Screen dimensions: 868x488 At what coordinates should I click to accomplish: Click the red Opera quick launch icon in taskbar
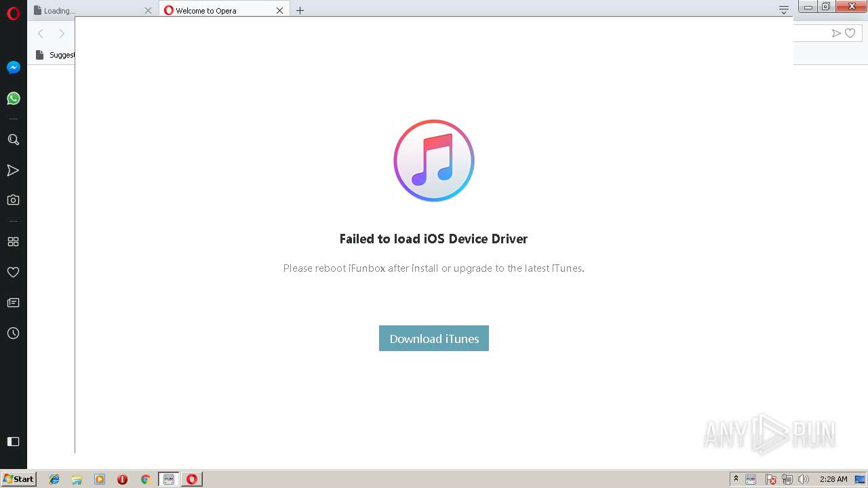[x=122, y=479]
